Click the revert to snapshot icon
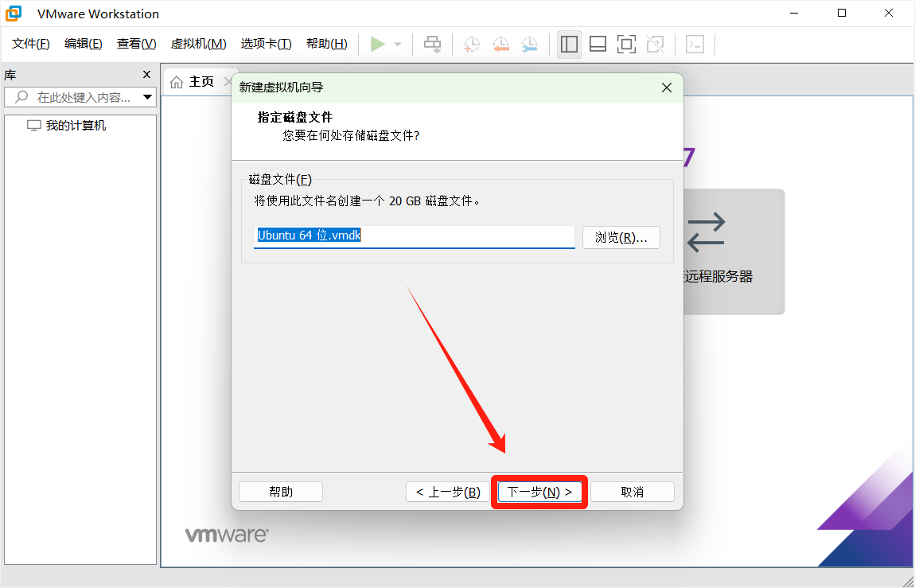 (x=500, y=45)
